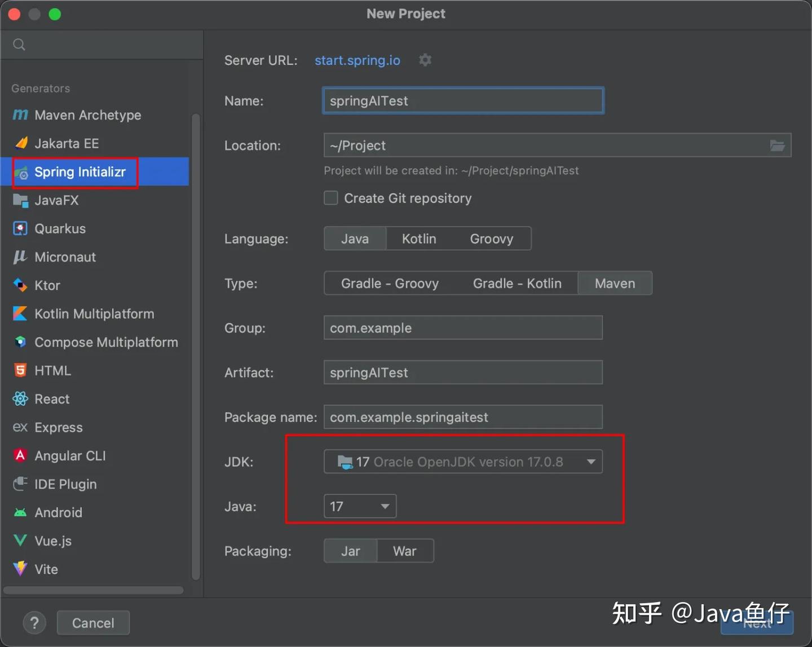
Task: Choose Gradle - Kotlin build type
Action: click(x=517, y=283)
